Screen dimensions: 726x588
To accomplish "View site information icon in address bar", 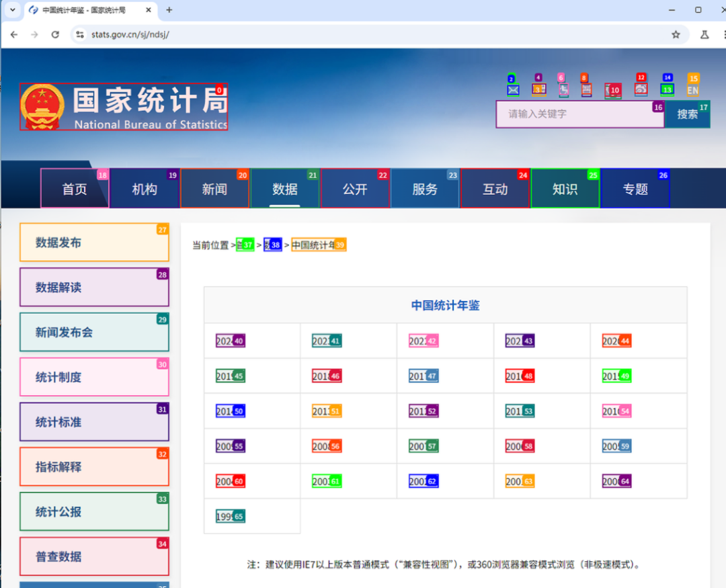I will pos(80,34).
